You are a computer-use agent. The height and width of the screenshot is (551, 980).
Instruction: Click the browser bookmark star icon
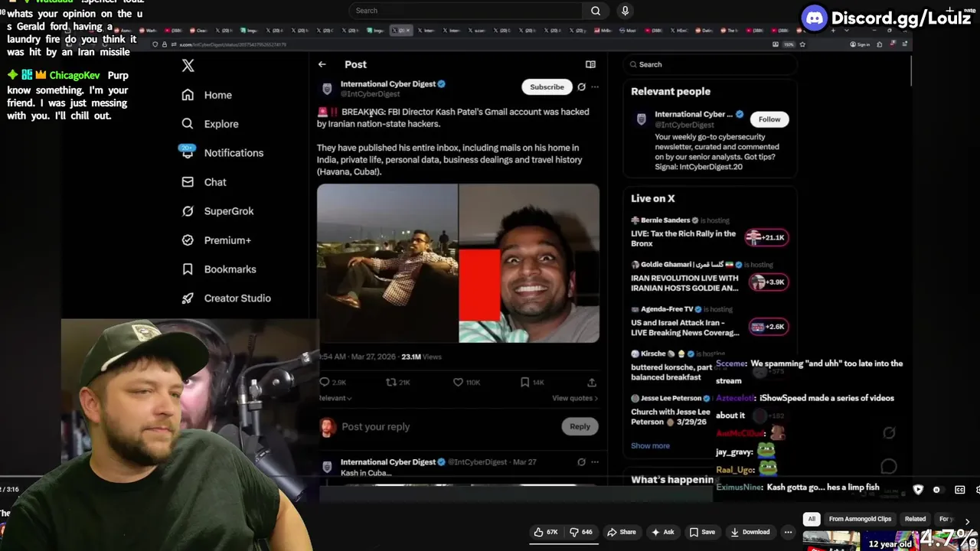tap(802, 44)
